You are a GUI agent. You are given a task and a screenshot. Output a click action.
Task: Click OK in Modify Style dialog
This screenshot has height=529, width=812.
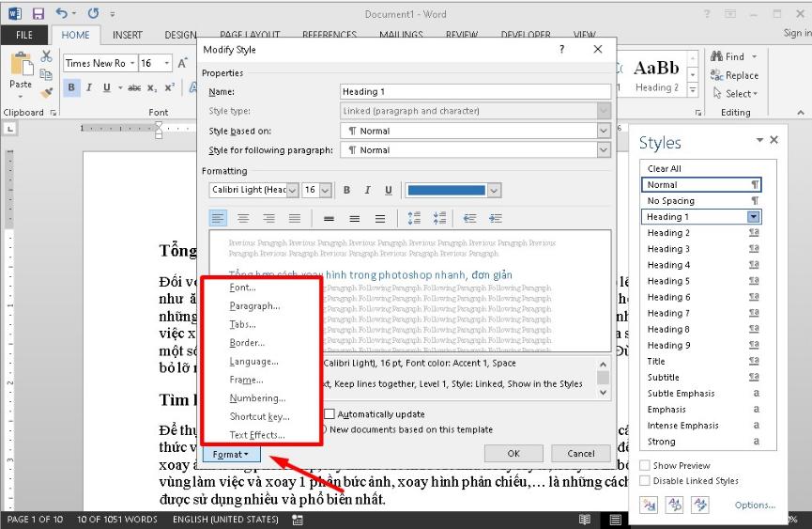click(513, 453)
